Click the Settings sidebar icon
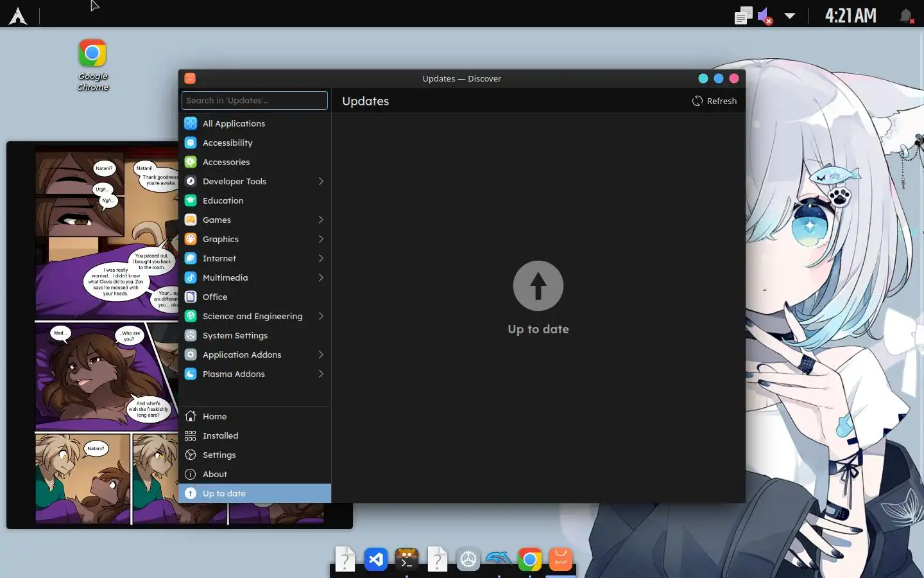The width and height of the screenshot is (924, 578). [x=191, y=455]
